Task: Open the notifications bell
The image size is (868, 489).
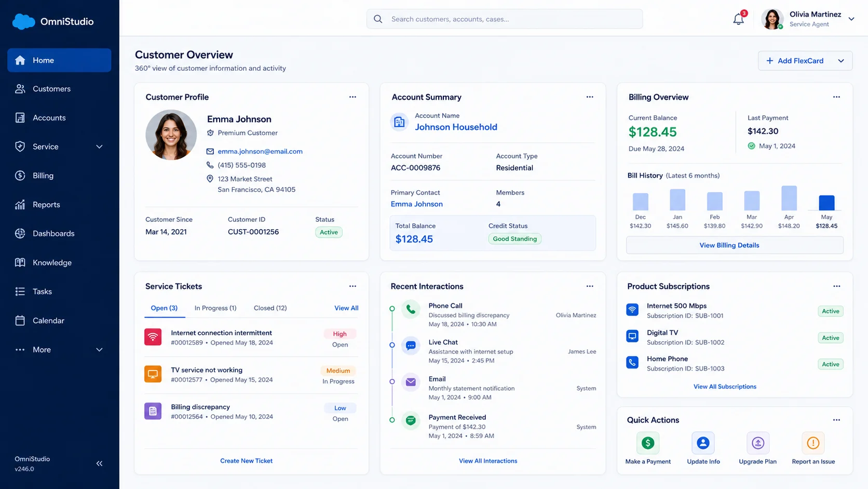Action: [738, 19]
